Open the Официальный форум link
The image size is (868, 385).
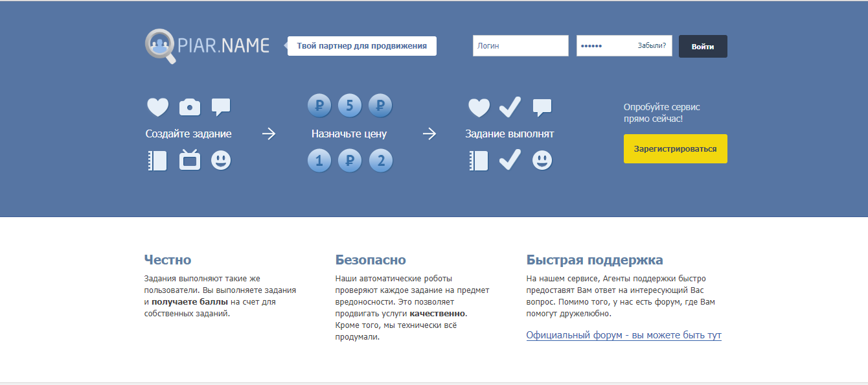click(x=623, y=335)
